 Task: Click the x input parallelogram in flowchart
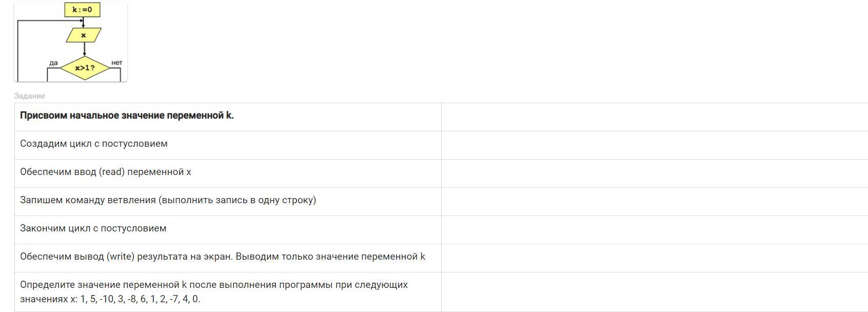[x=84, y=35]
